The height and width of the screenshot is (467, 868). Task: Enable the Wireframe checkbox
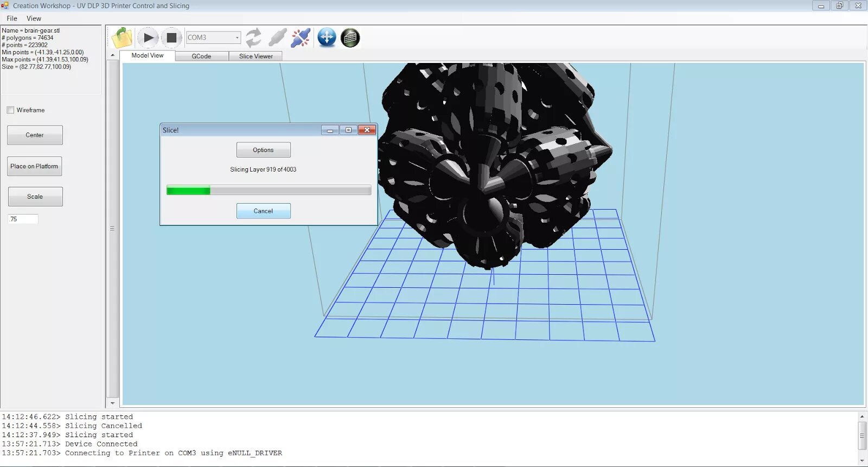pos(10,110)
